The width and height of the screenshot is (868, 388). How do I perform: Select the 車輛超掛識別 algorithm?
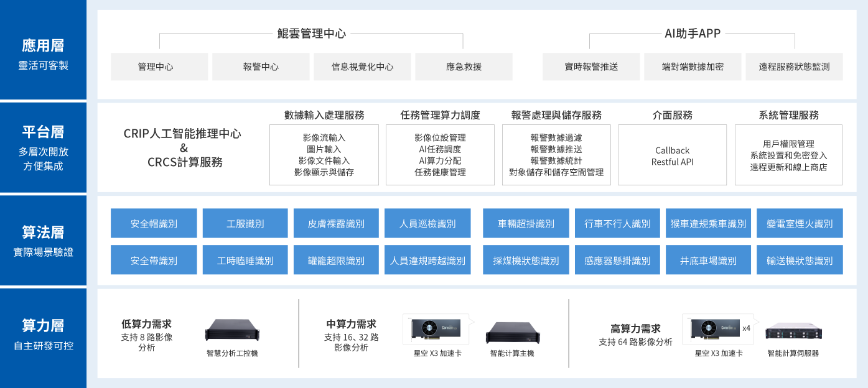526,223
